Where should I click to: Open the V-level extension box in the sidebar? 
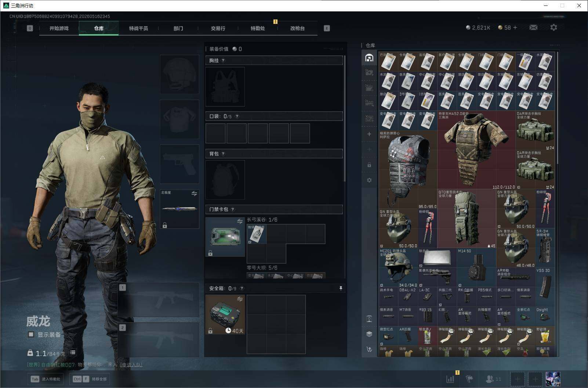pos(369,118)
